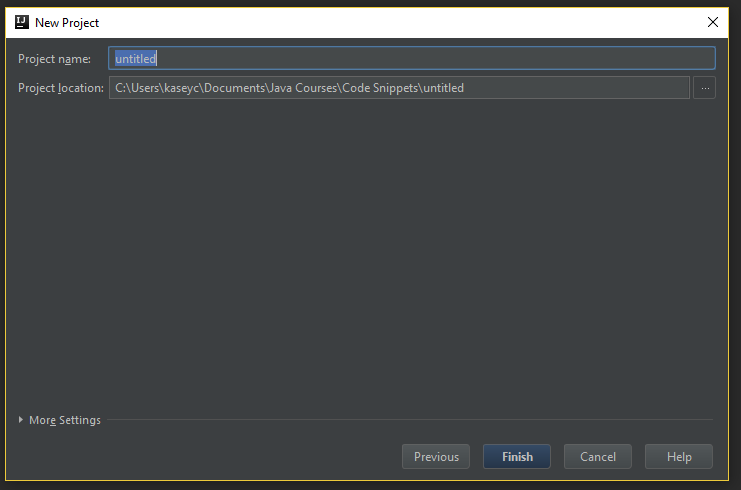Click the Project location path field
741x490 pixels.
point(399,88)
